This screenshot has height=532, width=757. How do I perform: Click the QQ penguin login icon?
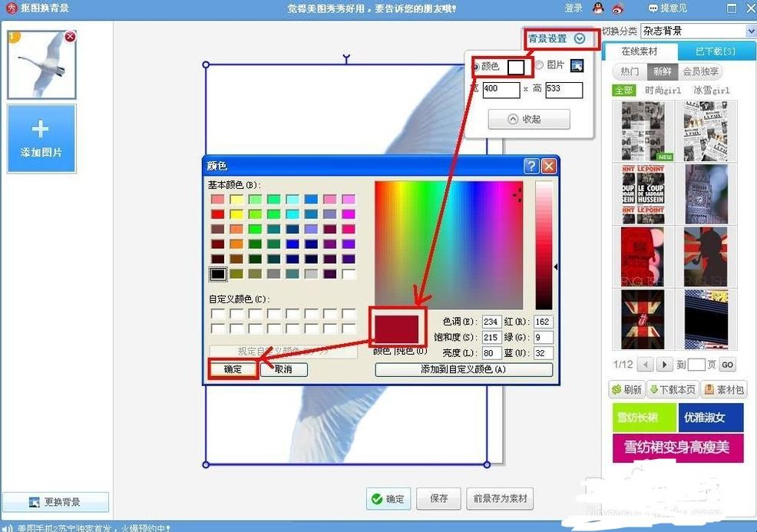point(598,8)
